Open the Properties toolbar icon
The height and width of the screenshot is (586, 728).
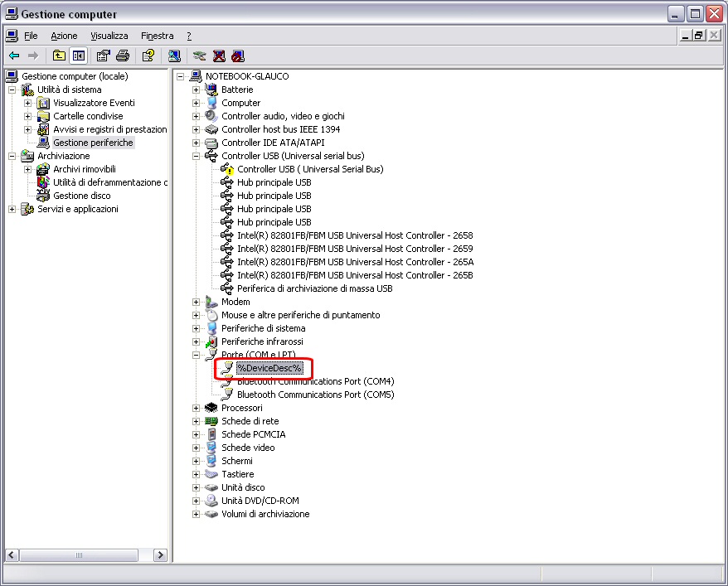tap(103, 56)
